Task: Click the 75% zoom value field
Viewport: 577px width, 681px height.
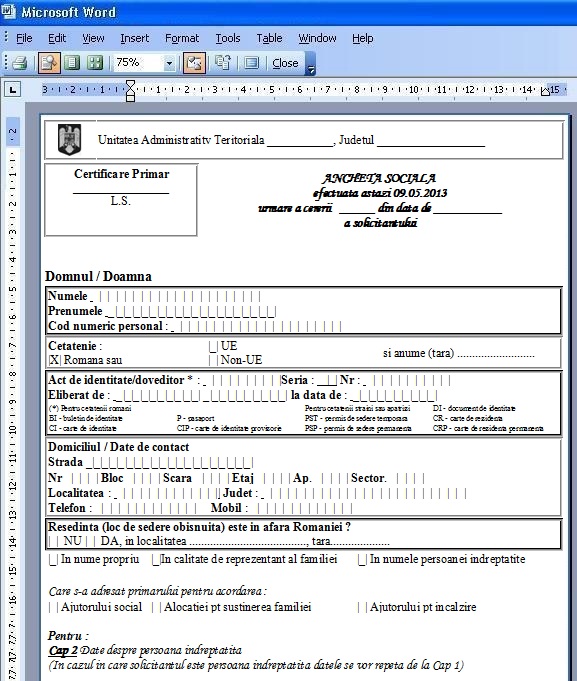Action: click(138, 63)
